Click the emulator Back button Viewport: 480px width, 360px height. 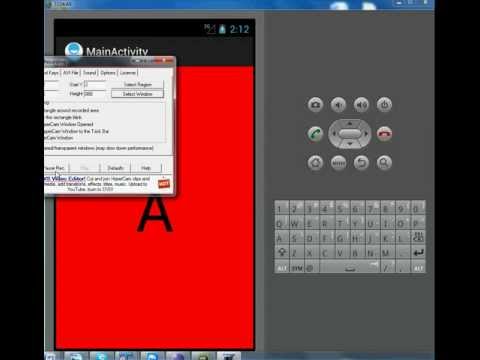[361, 163]
